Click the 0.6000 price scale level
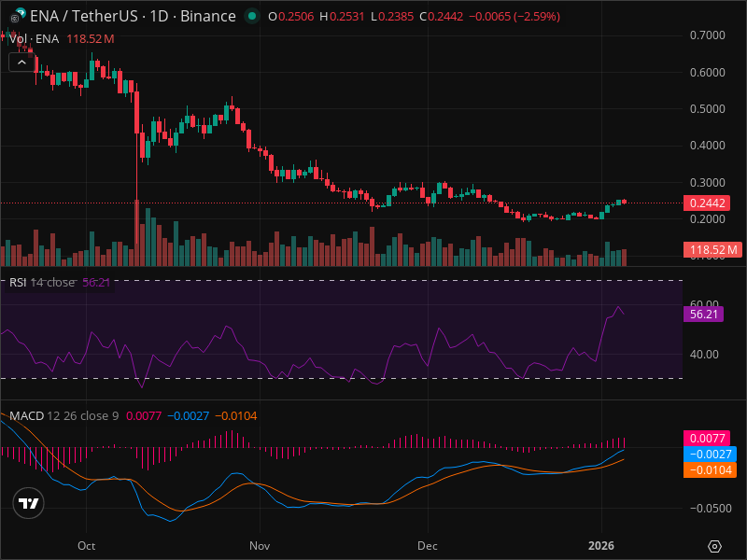The height and width of the screenshot is (560, 747). point(708,73)
